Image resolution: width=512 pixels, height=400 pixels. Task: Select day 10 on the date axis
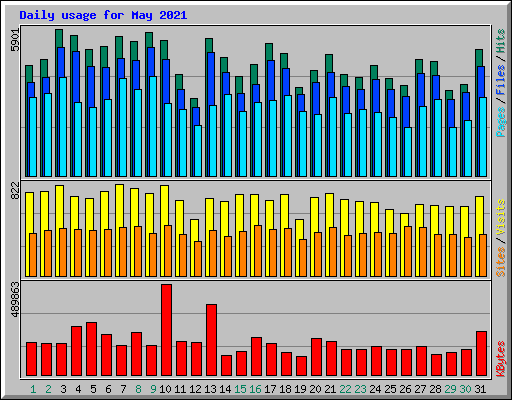(165, 389)
